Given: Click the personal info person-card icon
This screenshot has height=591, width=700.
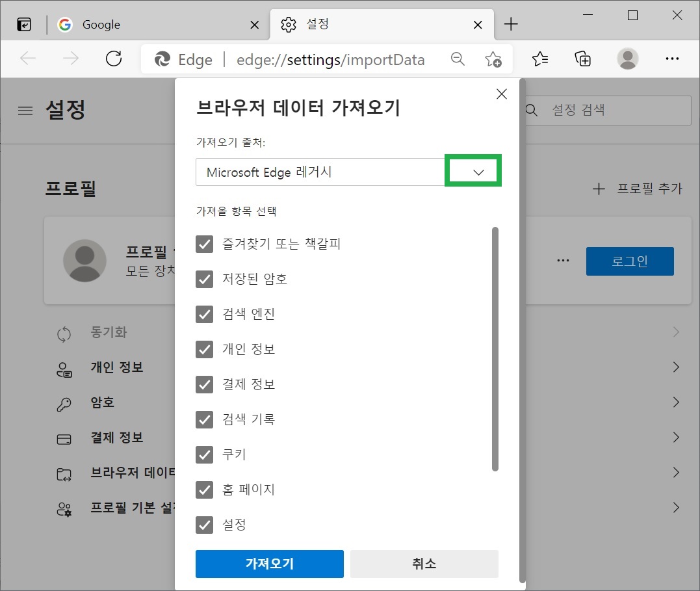Looking at the screenshot, I should (x=64, y=369).
